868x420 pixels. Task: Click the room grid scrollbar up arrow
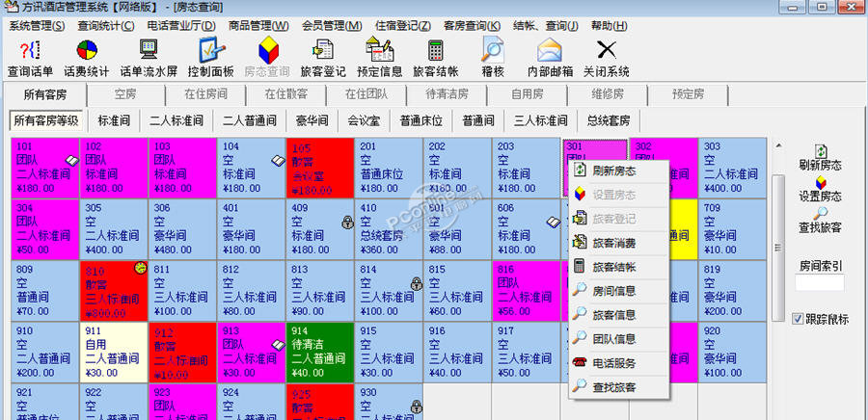point(777,146)
